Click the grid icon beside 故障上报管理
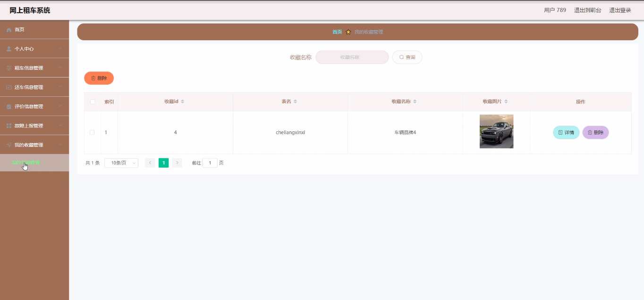The width and height of the screenshot is (644, 300). pos(9,126)
